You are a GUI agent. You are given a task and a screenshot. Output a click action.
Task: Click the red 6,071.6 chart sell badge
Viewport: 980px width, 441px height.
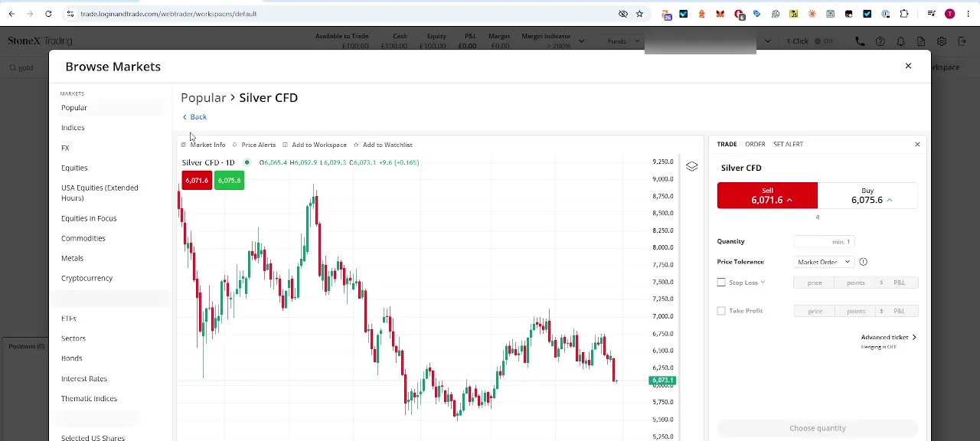click(197, 181)
